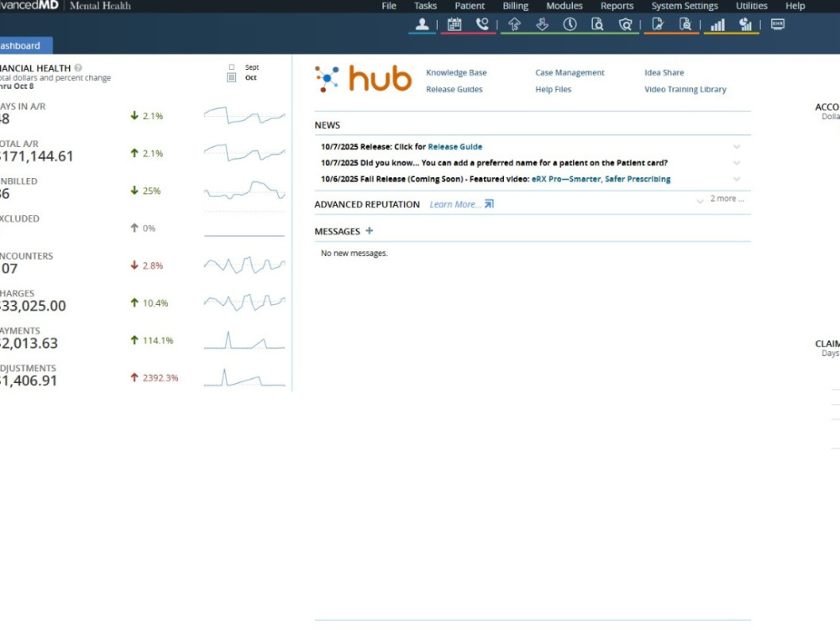Expand the 10/7/2025 Release news item chevron

pyautogui.click(x=737, y=147)
